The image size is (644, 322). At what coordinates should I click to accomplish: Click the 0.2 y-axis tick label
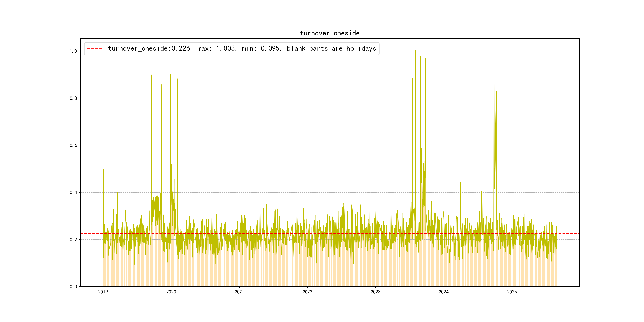[x=73, y=240]
